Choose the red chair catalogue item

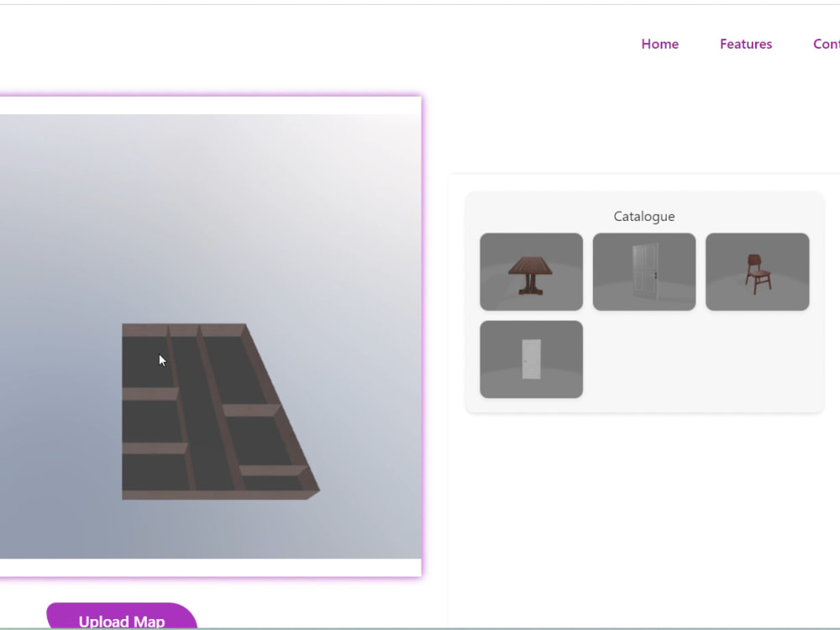coord(757,271)
